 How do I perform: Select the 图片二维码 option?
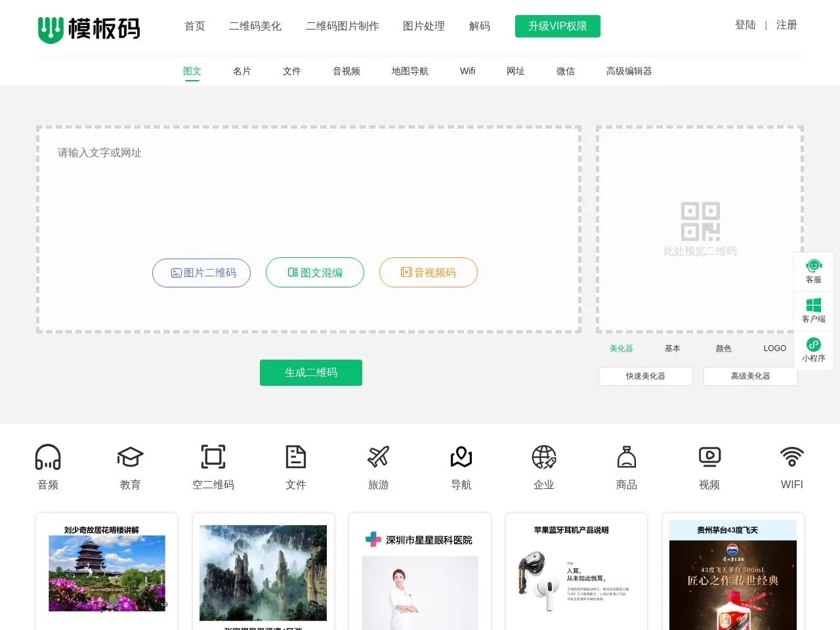coord(201,272)
